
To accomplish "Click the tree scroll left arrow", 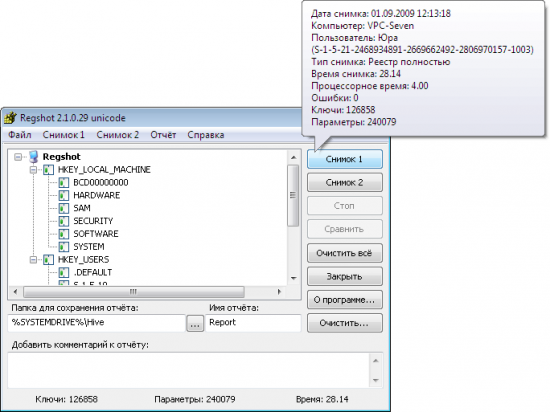I will pyautogui.click(x=15, y=292).
